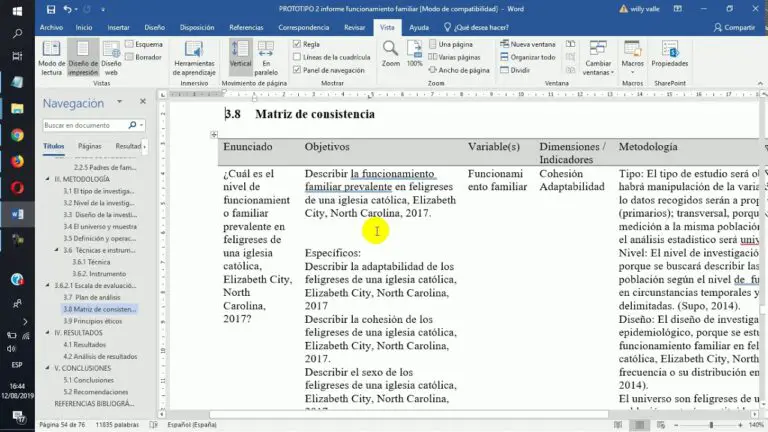Expand the Macros dropdown
768x432 pixels.
tap(632, 73)
